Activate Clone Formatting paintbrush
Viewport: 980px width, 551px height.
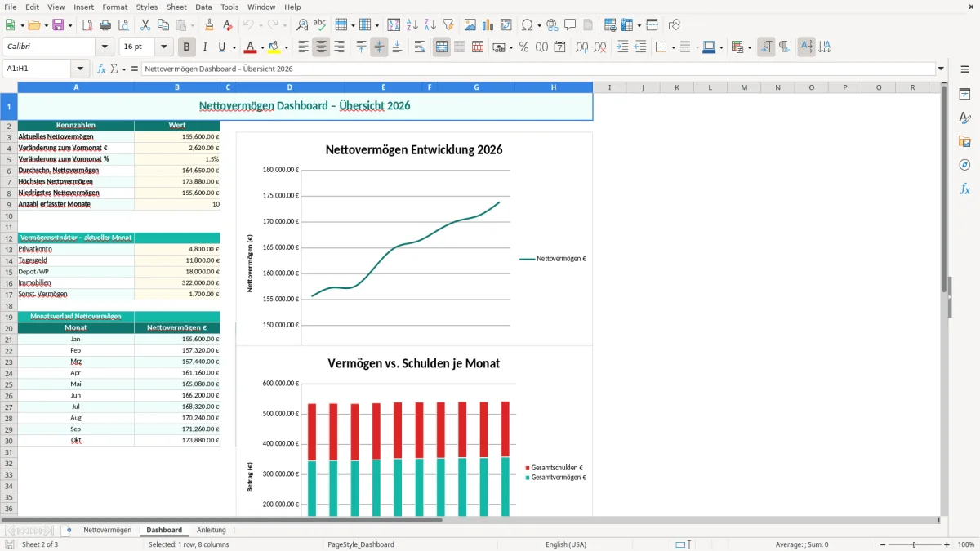pyautogui.click(x=209, y=25)
